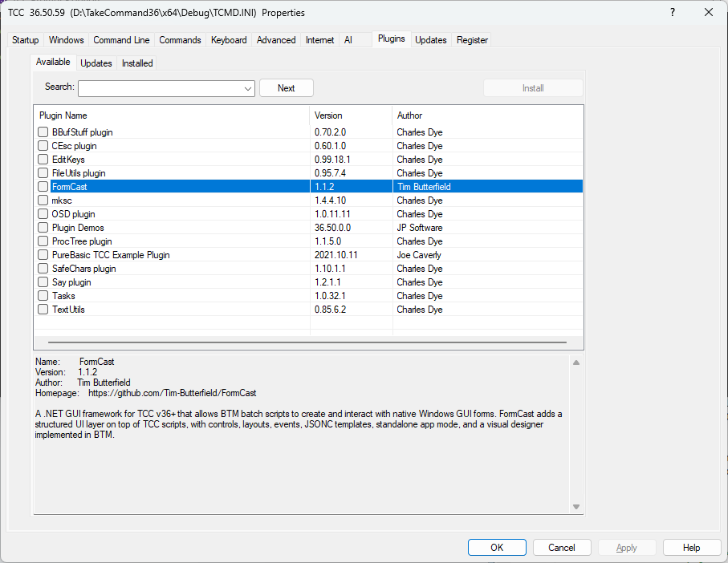Click the Cancel button
Image resolution: width=728 pixels, height=563 pixels.
tap(562, 548)
